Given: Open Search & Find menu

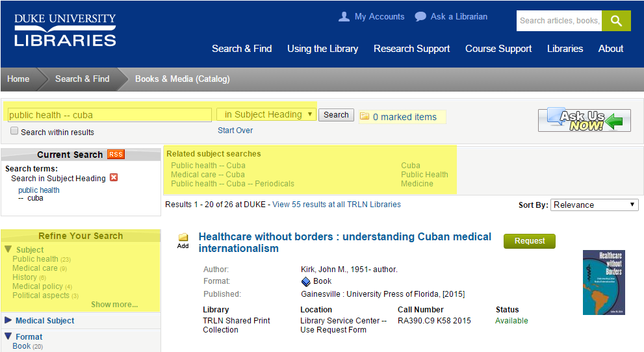Looking at the screenshot, I should coord(242,49).
